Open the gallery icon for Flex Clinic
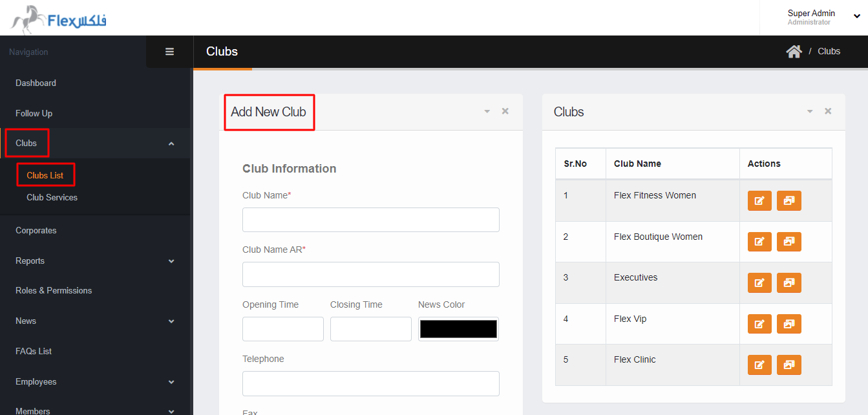This screenshot has height=415, width=868. [x=789, y=365]
